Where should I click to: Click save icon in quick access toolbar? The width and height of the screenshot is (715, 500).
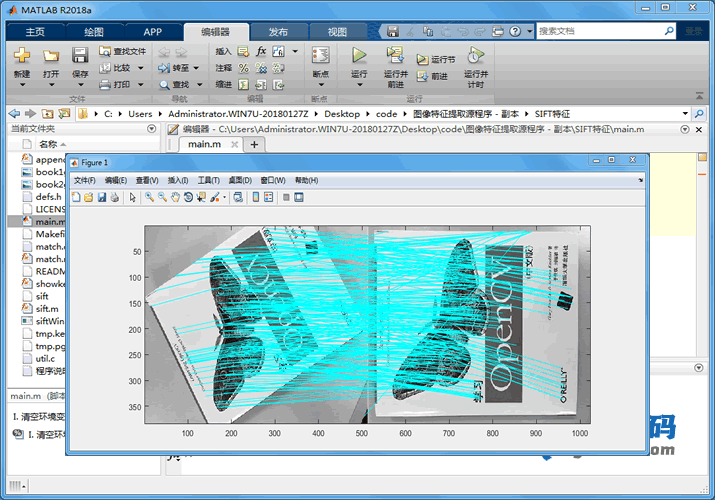[x=393, y=31]
